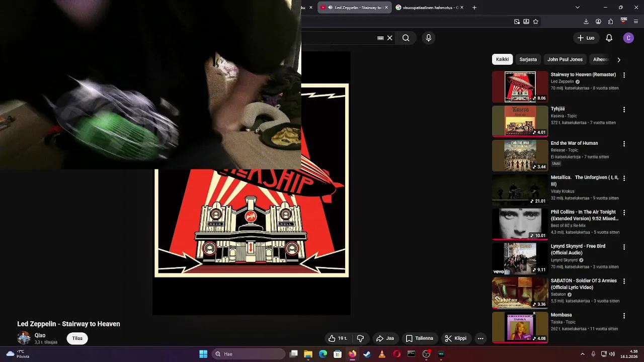Open options for End the War of Human
644x362 pixels.
click(624, 144)
